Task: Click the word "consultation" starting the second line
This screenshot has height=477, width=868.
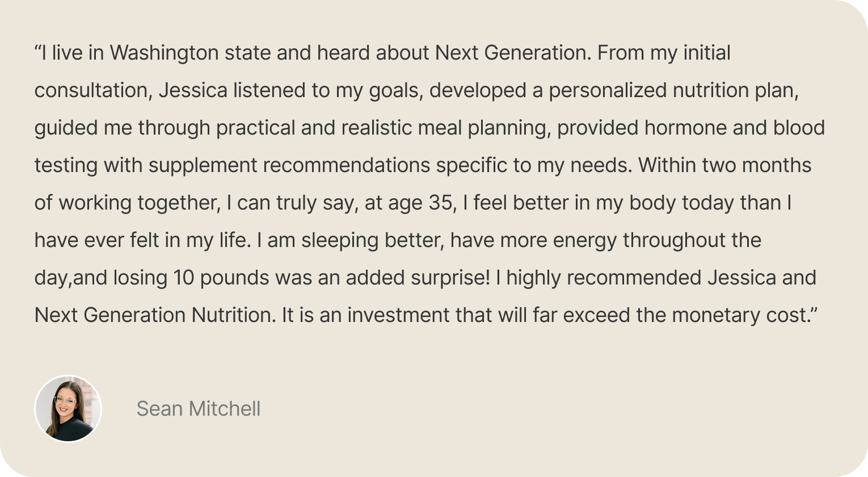Action: [92, 90]
